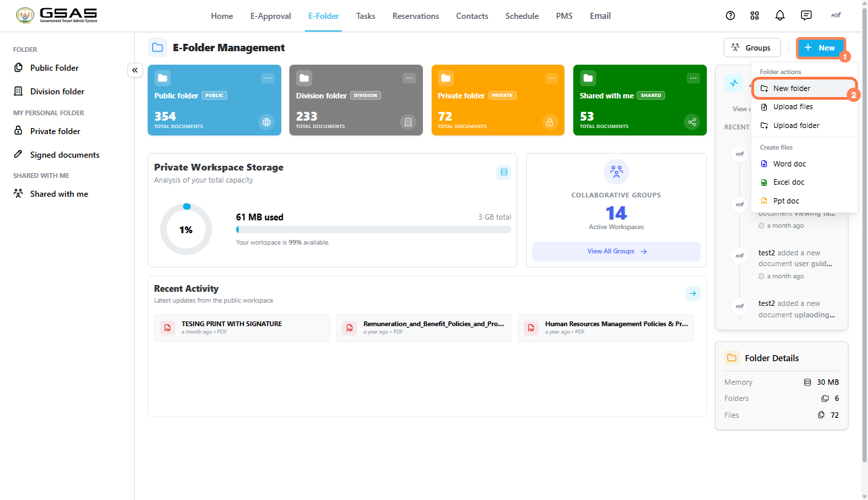This screenshot has height=500, width=868.
Task: Click Recent Activity arrow icon
Action: tap(693, 294)
